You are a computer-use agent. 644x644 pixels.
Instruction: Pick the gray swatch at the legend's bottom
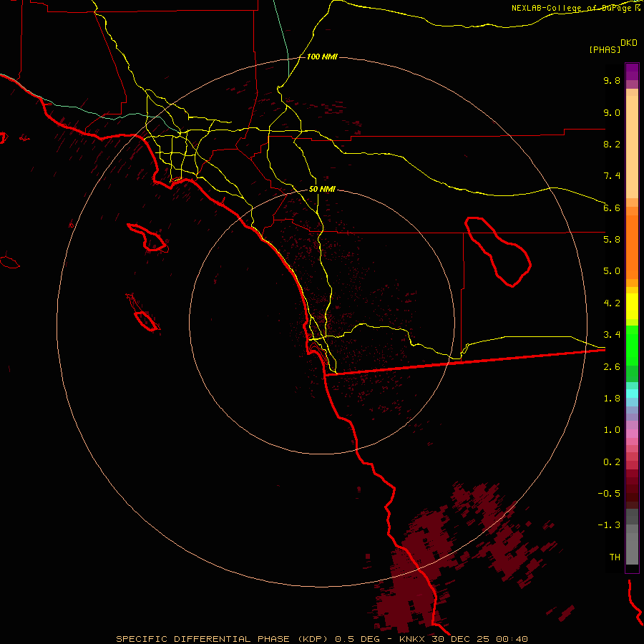(x=632, y=548)
